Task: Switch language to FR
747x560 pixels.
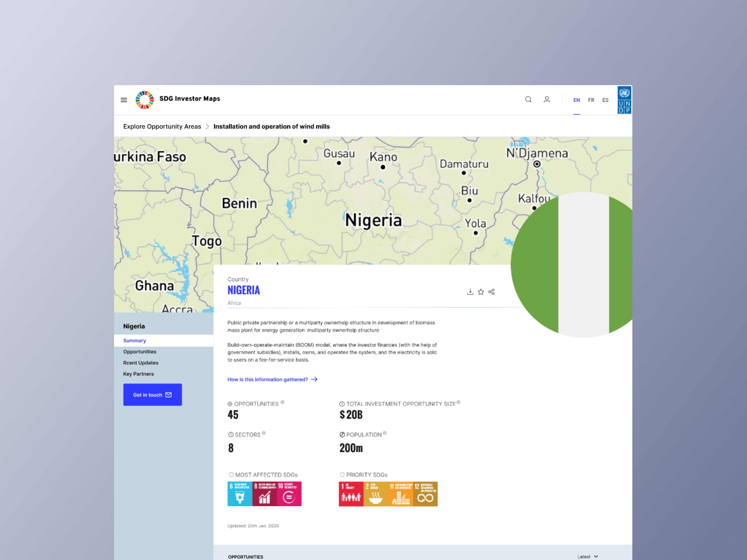Action: coord(591,100)
